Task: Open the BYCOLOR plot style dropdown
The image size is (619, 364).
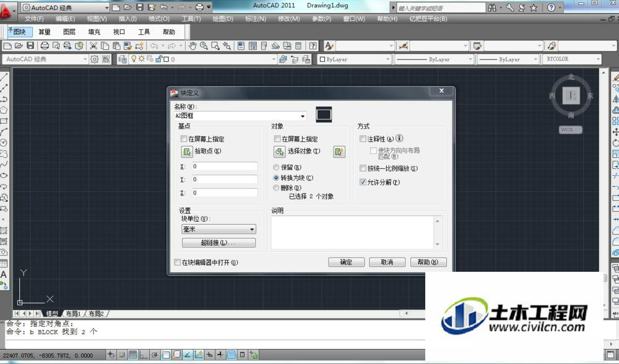Action: point(572,59)
